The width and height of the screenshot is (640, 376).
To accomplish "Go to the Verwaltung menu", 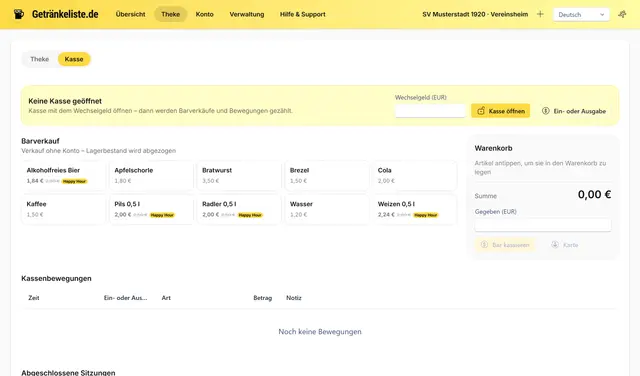I will pos(247,14).
